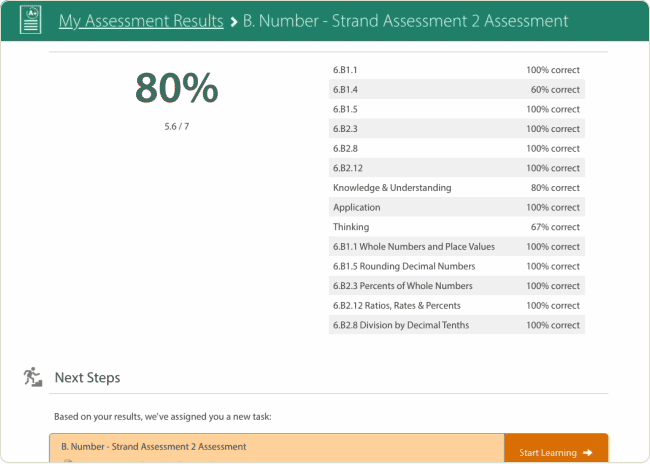Click Whole Numbers and Place Values row
The width and height of the screenshot is (650, 464).
456,247
